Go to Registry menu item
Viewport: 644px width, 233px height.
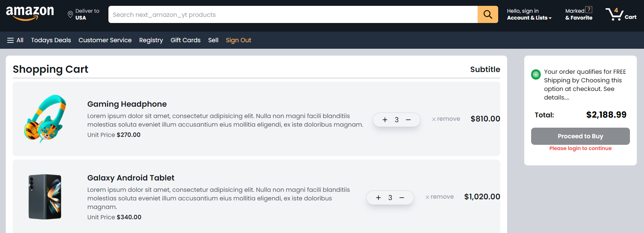coord(151,40)
